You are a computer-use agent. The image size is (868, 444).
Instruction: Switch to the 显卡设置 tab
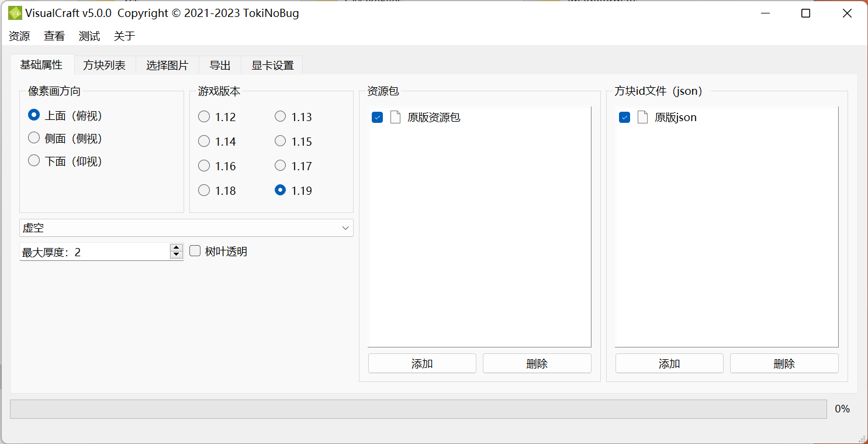tap(272, 66)
